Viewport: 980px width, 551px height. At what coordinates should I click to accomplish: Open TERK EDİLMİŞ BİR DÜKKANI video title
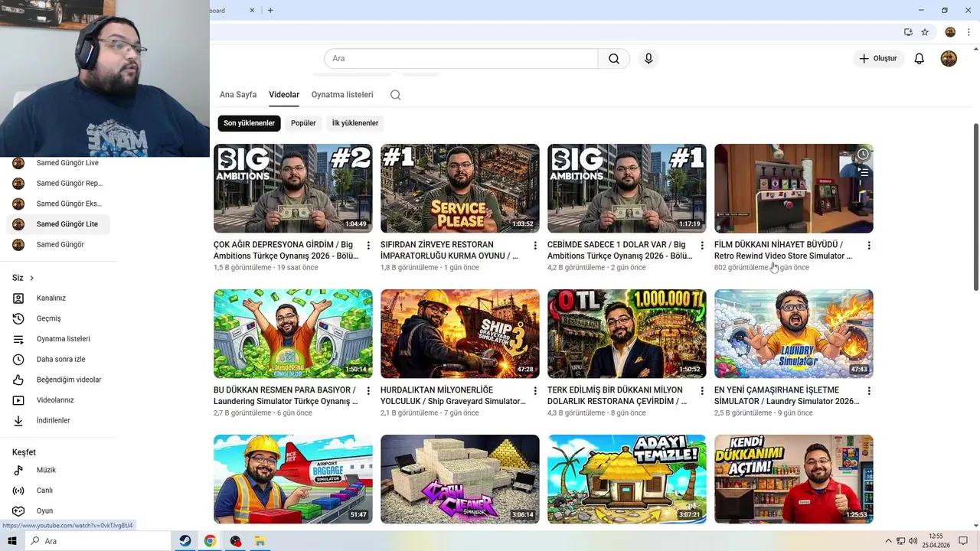tap(617, 396)
